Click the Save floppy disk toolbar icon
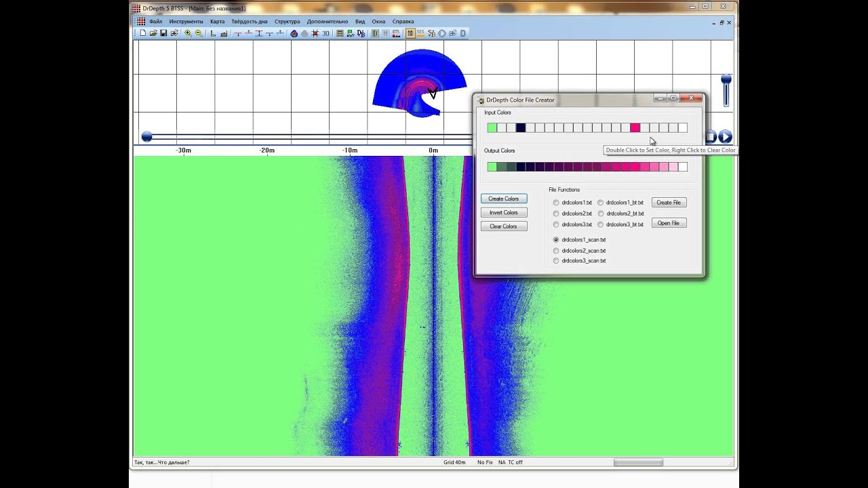 point(163,33)
